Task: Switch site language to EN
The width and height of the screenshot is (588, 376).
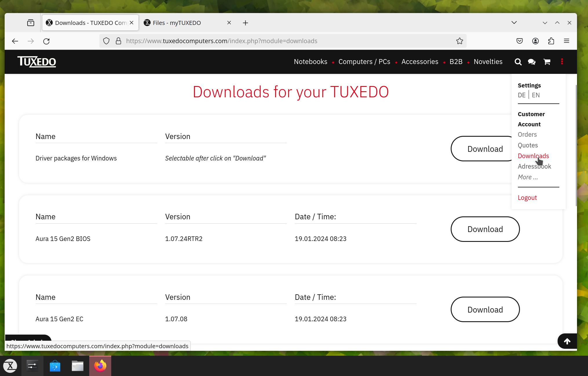Action: coord(536,95)
